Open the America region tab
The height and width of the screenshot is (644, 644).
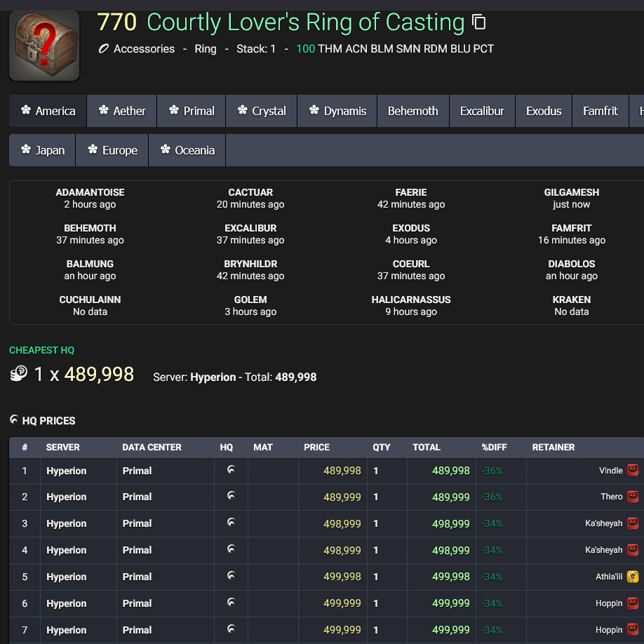click(48, 111)
